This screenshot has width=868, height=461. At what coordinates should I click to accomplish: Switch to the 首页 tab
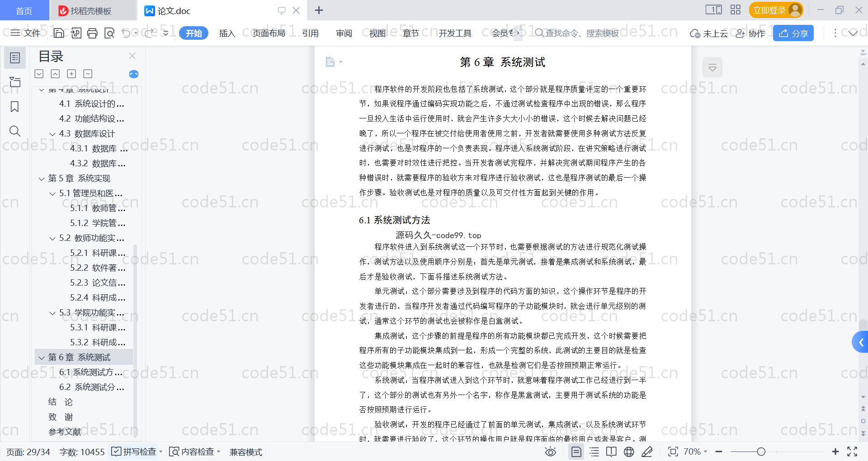(x=24, y=10)
